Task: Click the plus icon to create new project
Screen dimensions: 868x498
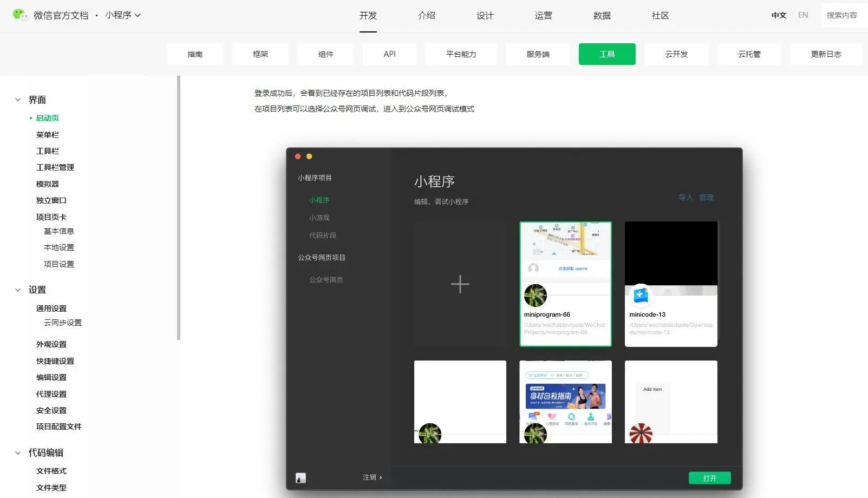Action: click(460, 283)
